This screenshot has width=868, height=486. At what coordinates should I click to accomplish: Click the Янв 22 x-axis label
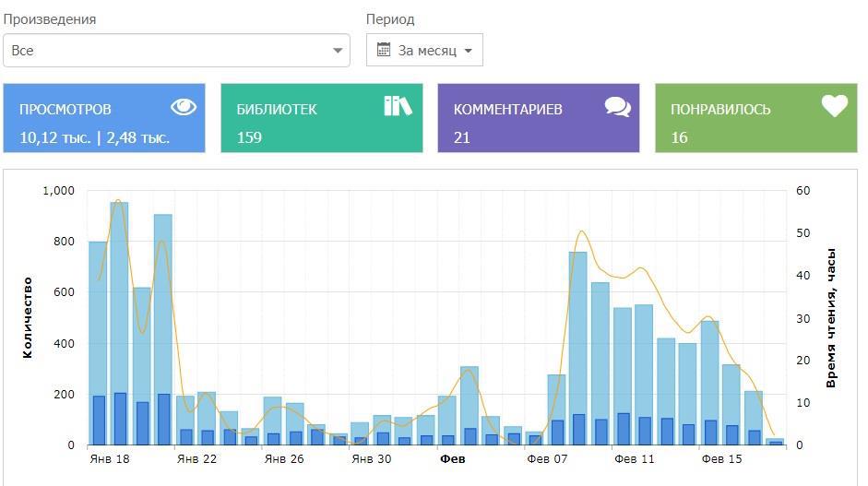[196, 458]
